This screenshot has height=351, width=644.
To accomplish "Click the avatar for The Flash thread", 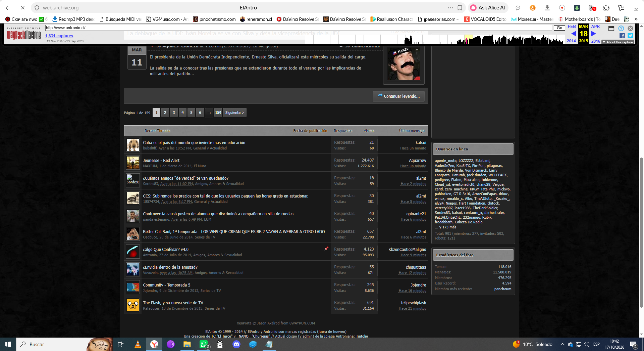I will tap(133, 305).
